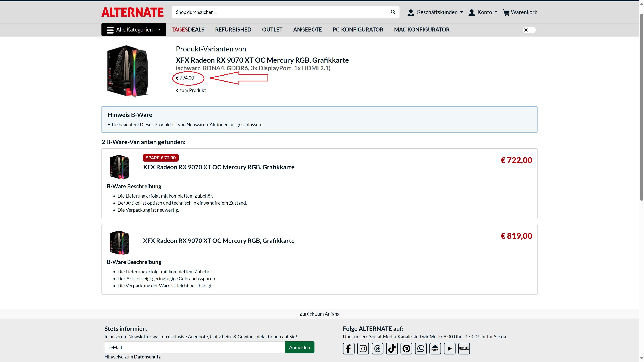Click the search magnifier icon

point(393,12)
